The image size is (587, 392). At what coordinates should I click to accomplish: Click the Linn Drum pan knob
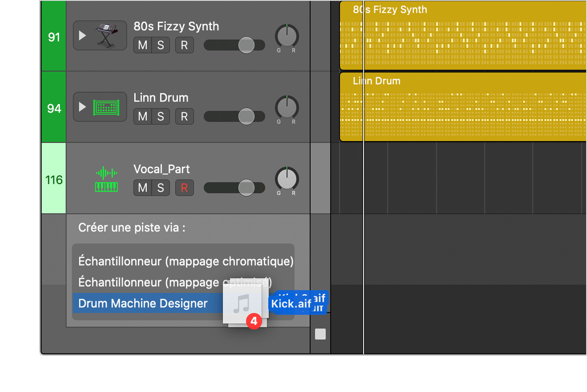pyautogui.click(x=287, y=107)
